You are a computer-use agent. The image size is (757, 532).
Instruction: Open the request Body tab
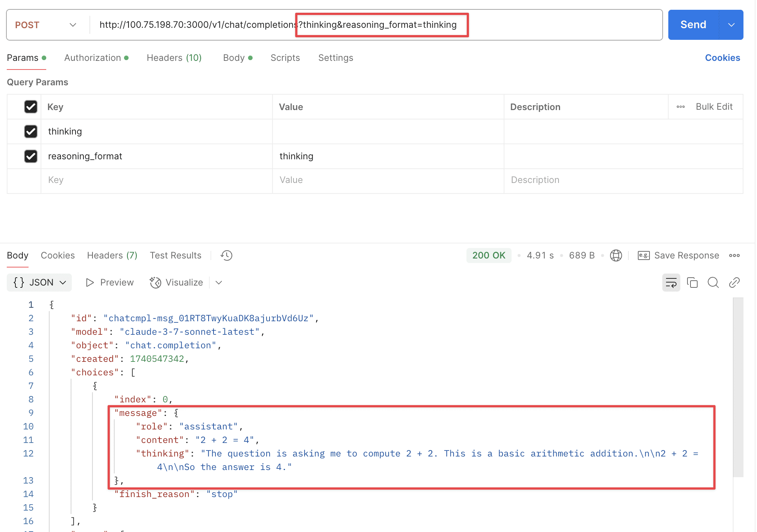238,58
